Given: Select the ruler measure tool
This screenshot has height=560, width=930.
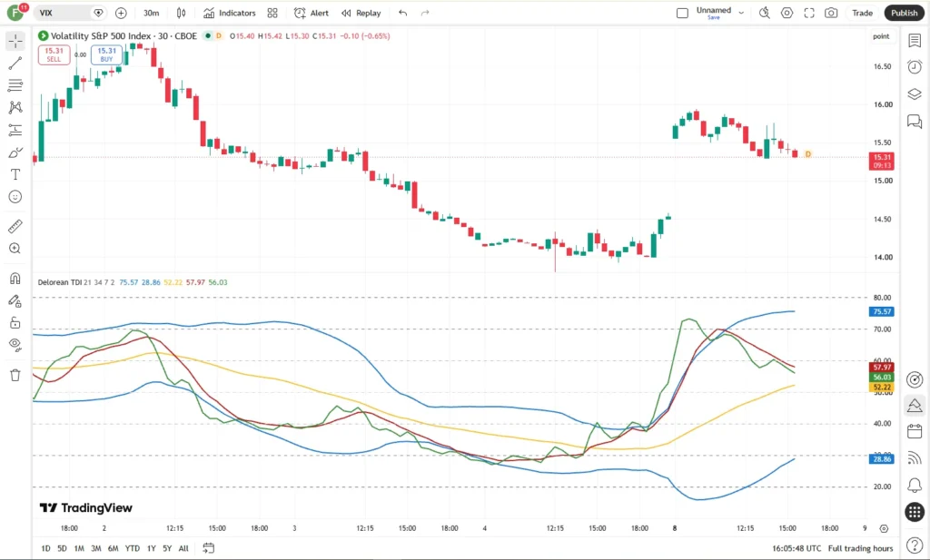Looking at the screenshot, I should (x=15, y=226).
